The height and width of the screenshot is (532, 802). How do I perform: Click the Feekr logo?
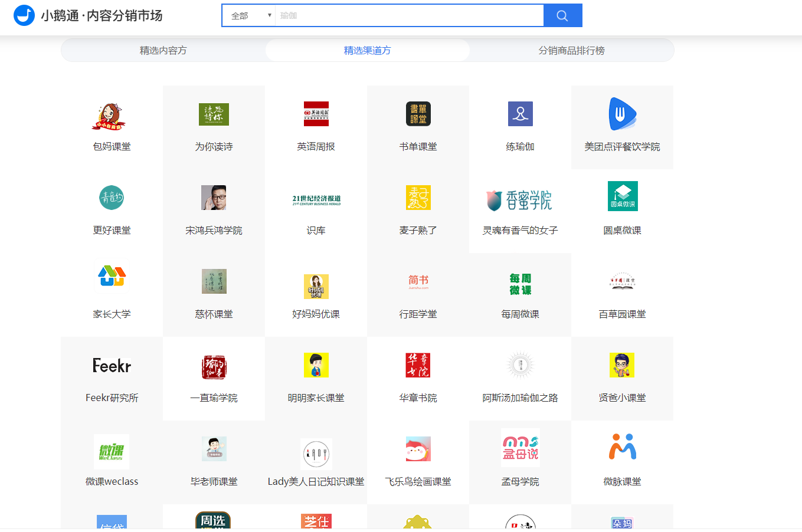tap(112, 365)
